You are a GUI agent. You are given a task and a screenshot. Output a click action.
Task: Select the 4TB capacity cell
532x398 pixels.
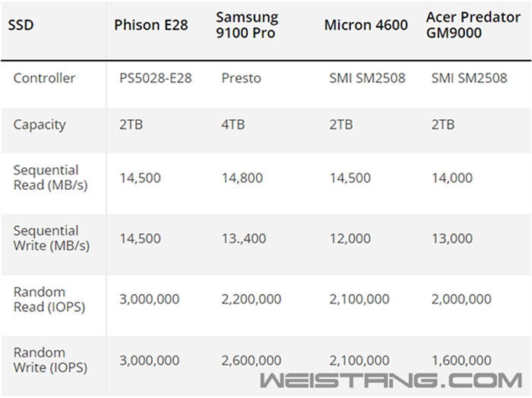coord(233,125)
